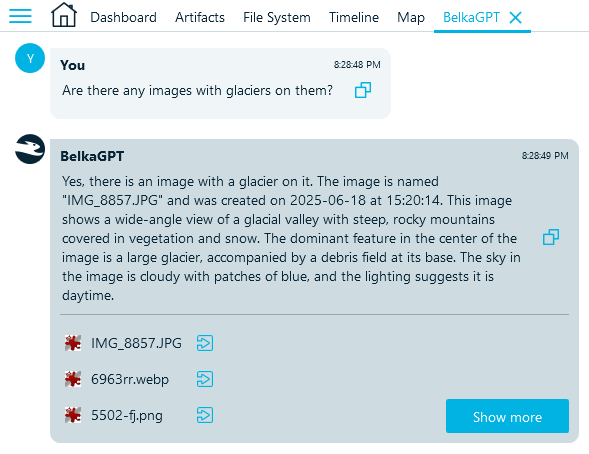Expand results with Show more button
Viewport: 589px width, 454px height.
point(507,416)
